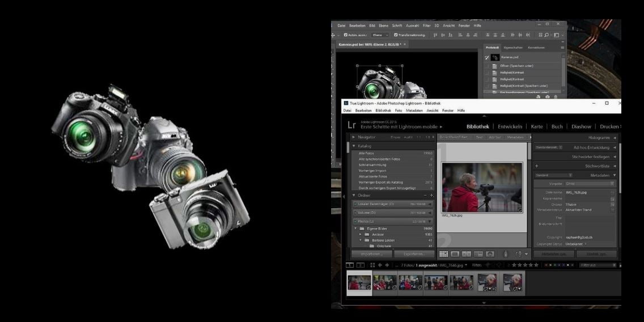Switch to Grid view in Lightroom toolbar
The width and height of the screenshot is (644, 322).
[443, 254]
